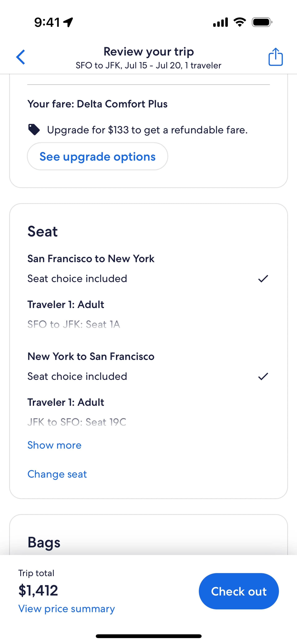Tap the Review your trip title
The height and width of the screenshot is (644, 297).
click(x=148, y=52)
